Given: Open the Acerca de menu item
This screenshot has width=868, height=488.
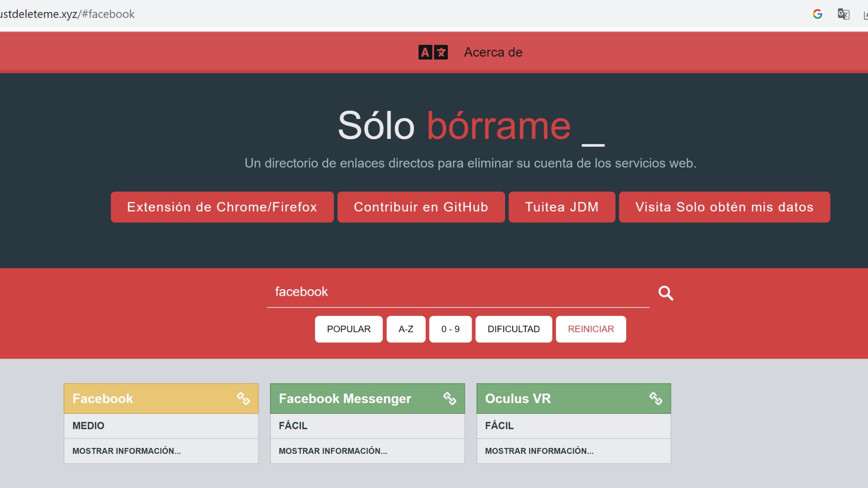Looking at the screenshot, I should (493, 52).
